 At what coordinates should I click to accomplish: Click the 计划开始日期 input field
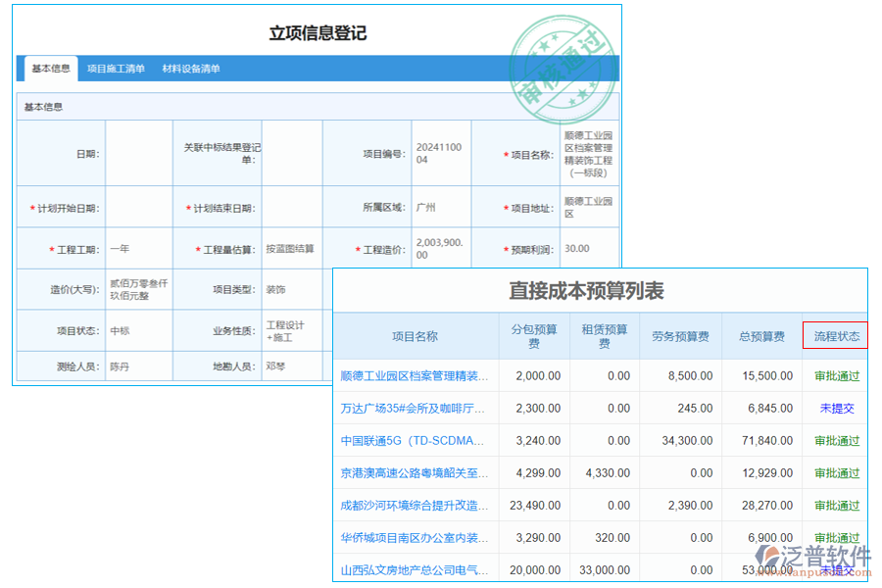tap(137, 207)
